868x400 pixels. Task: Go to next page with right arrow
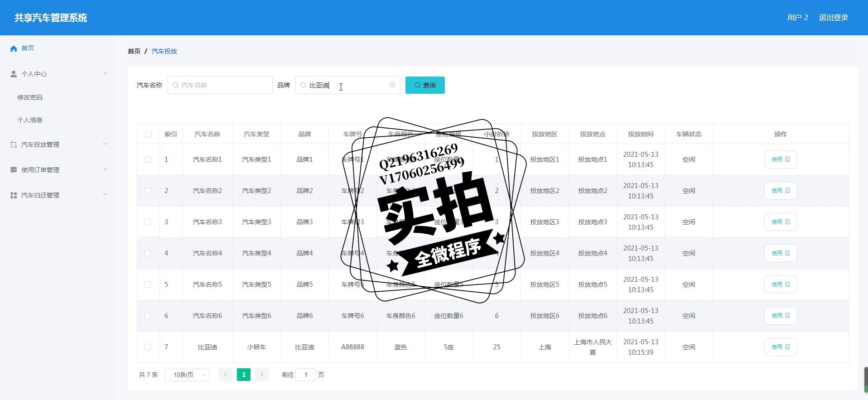[262, 375]
